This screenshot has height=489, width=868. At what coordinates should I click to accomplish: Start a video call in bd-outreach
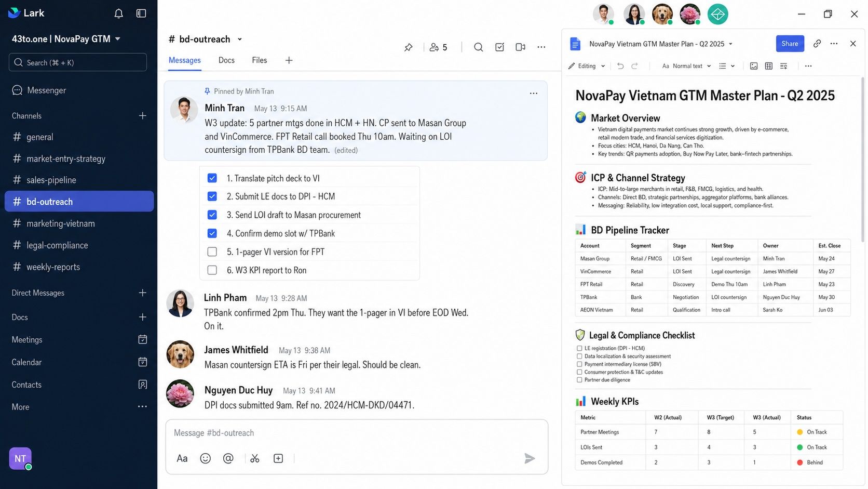[x=520, y=47]
